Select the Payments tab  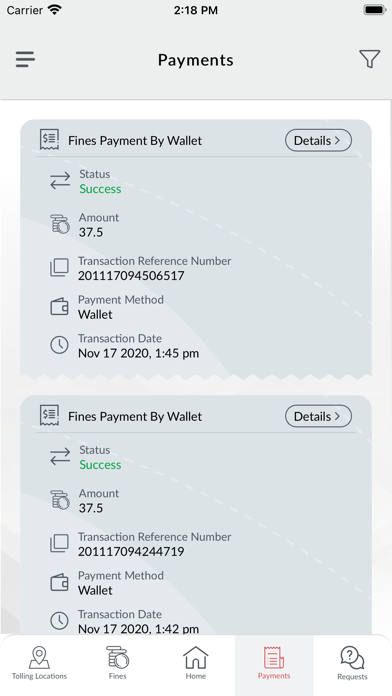[x=274, y=664]
